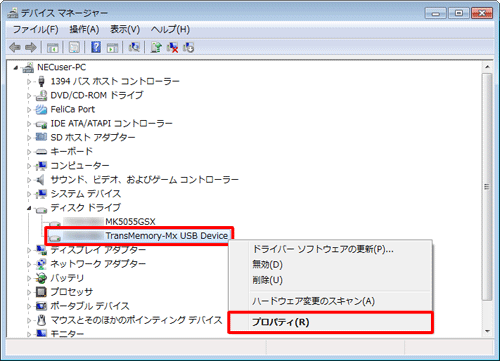Click the IDE ATA/ATAPI controller icon
This screenshot has width=500, height=361.
pyautogui.click(x=41, y=124)
